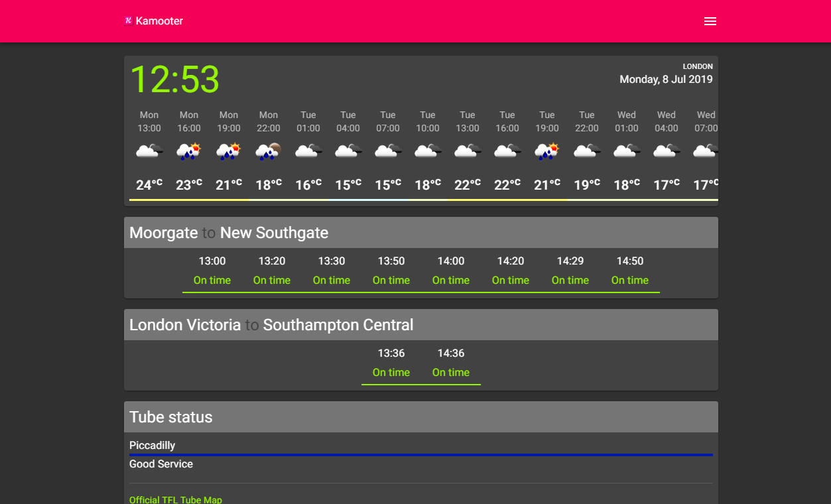831x504 pixels.
Task: Open the Official TFL Tube Map link
Action: coord(176,500)
